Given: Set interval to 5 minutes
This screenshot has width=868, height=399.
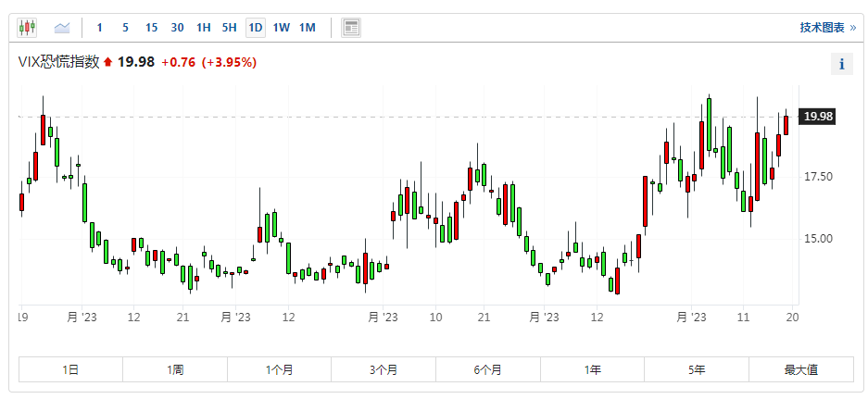Looking at the screenshot, I should click(125, 28).
